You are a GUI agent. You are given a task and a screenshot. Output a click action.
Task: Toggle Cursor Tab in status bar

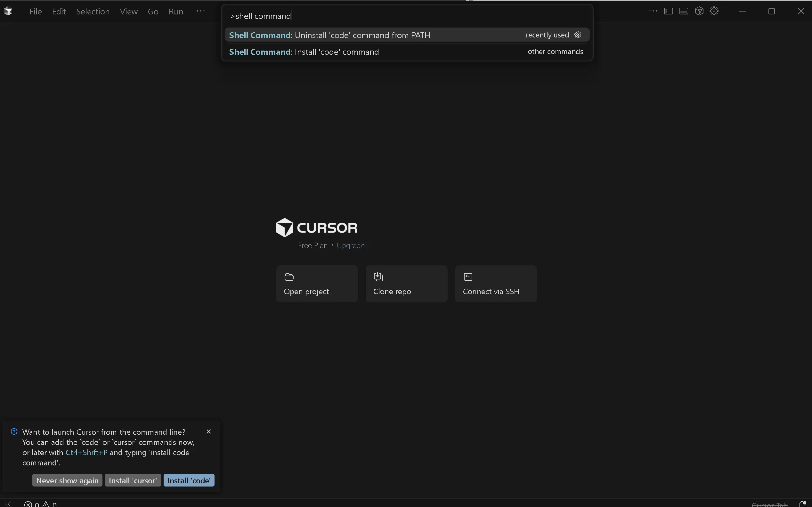coord(769,504)
